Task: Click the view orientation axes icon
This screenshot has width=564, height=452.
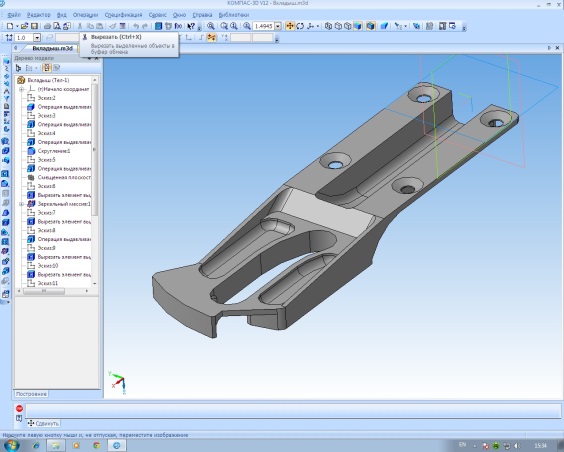Action: click(310, 26)
